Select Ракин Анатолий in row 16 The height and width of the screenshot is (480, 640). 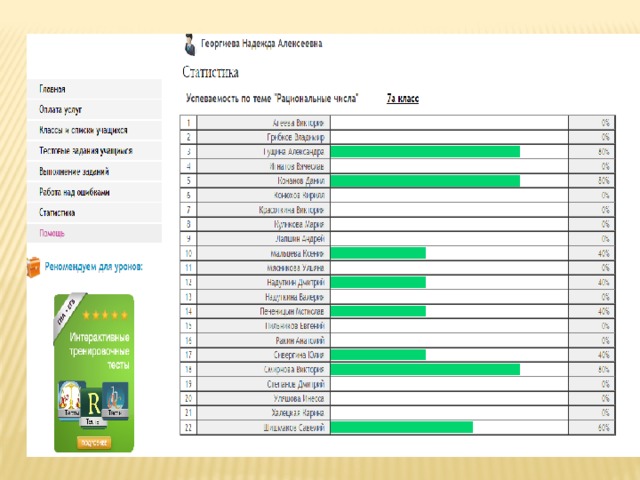click(264, 340)
